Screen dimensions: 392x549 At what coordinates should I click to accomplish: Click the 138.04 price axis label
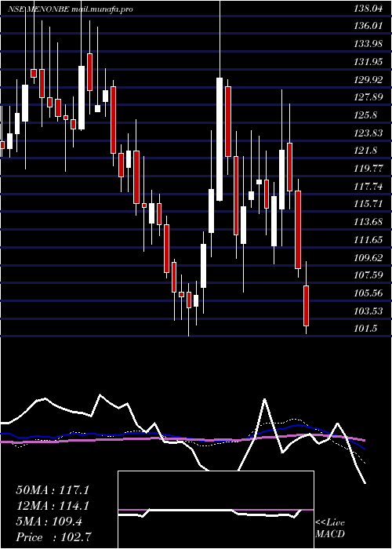point(368,9)
